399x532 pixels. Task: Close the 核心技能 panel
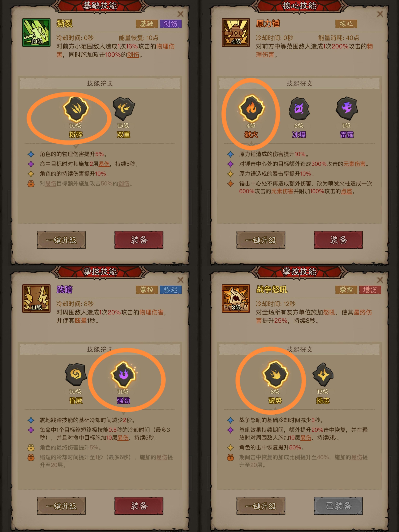380,14
